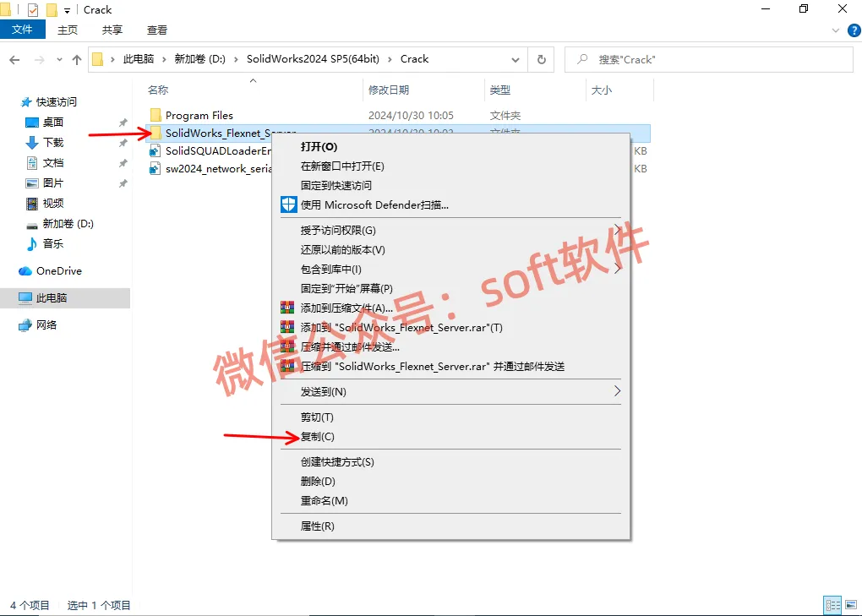This screenshot has height=616, width=862.
Task: Open 图片 in the navigation pane
Action: click(52, 183)
